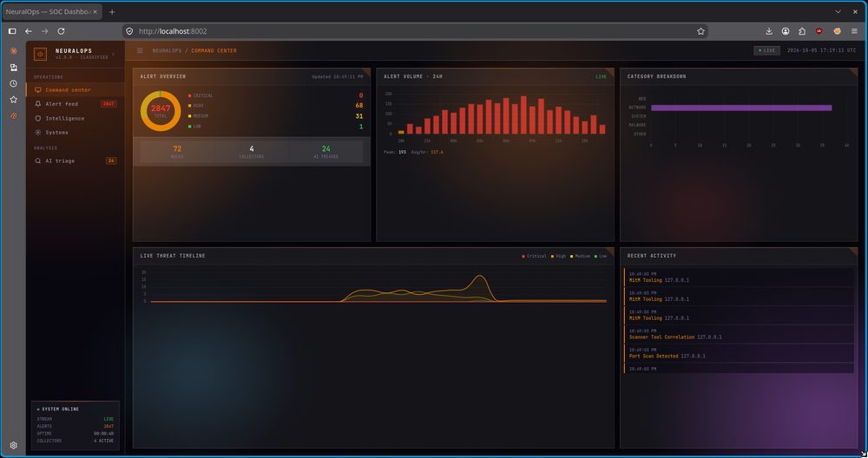The height and width of the screenshot is (458, 868).
Task: Click the LIVE THREAT TIMELINE panel title
Action: point(173,256)
